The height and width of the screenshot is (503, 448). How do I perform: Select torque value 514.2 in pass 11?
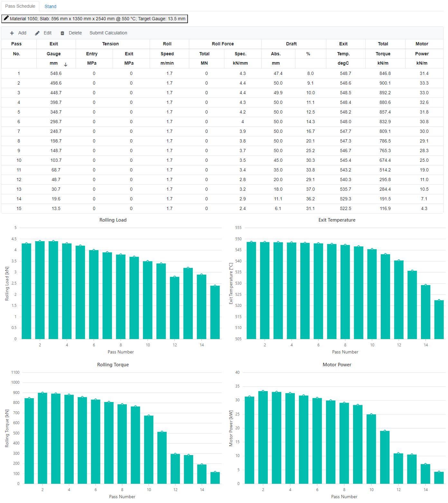click(385, 170)
